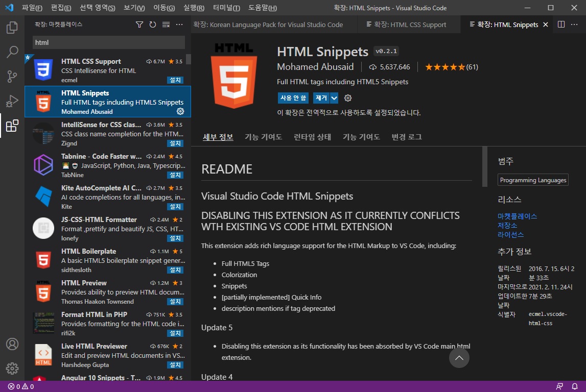
Task: Select the 변경 로그 tab
Action: [407, 137]
